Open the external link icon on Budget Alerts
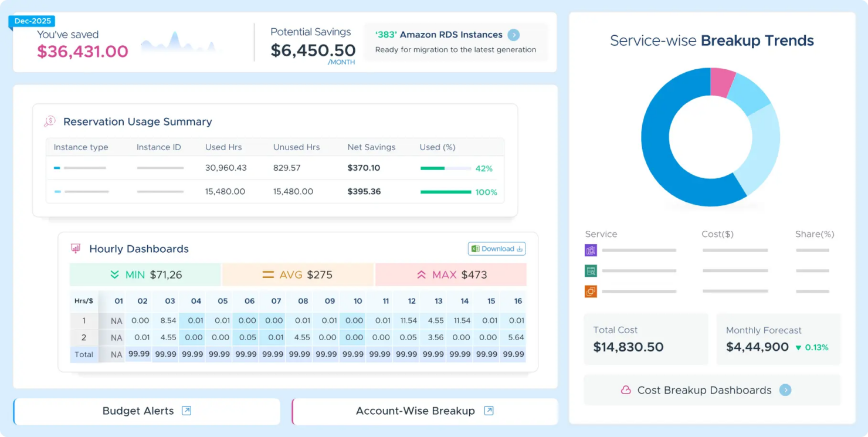This screenshot has height=437, width=868. pyautogui.click(x=185, y=411)
